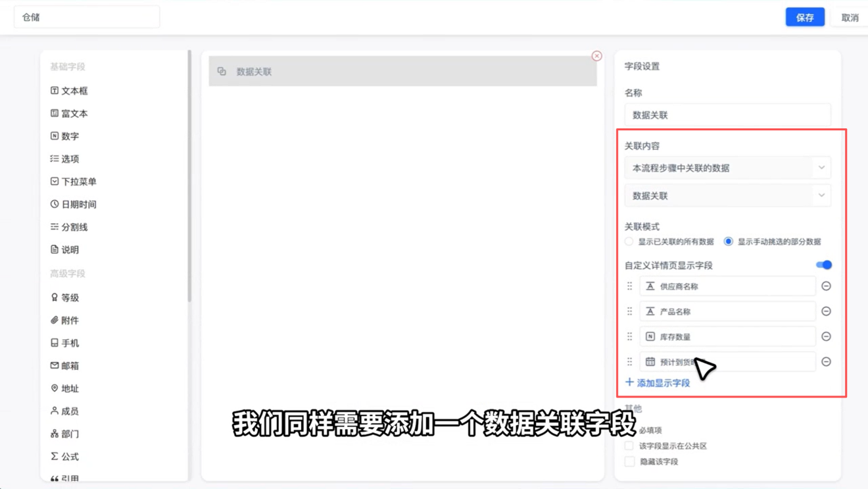Choose the 选项 field type

coord(64,159)
